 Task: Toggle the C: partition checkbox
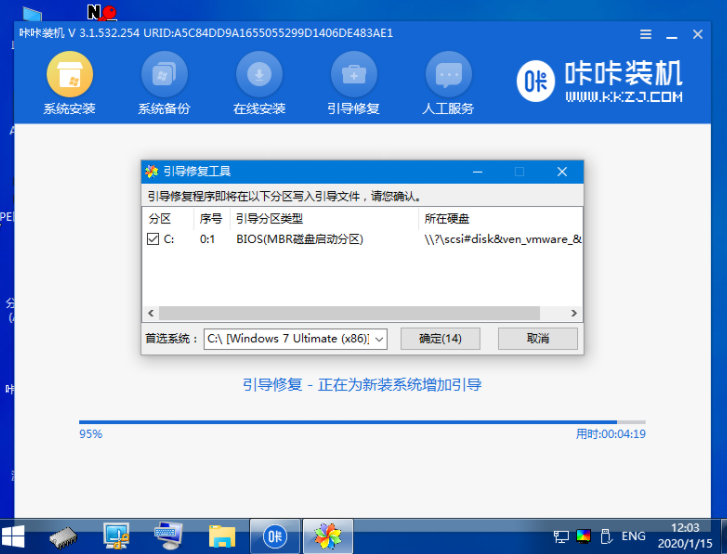coord(153,240)
